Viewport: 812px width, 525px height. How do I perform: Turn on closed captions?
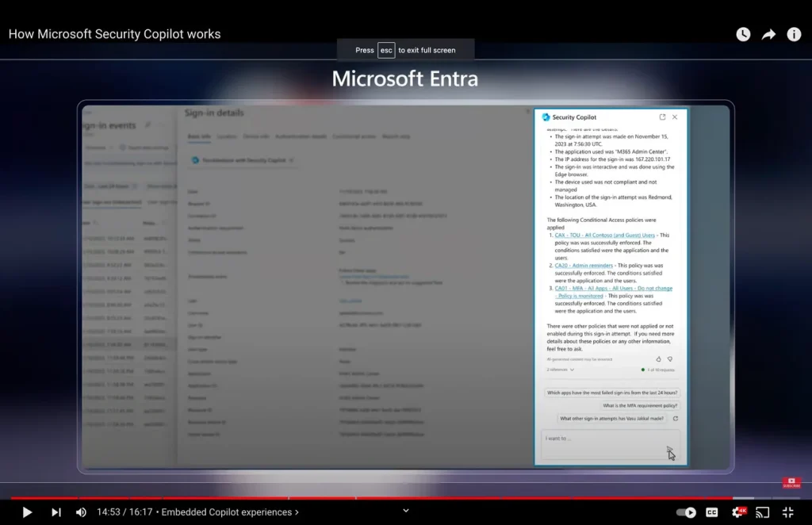pyautogui.click(x=712, y=512)
